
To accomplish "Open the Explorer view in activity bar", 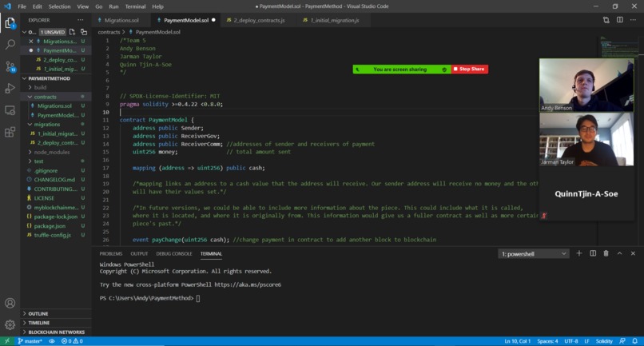I will (x=10, y=23).
